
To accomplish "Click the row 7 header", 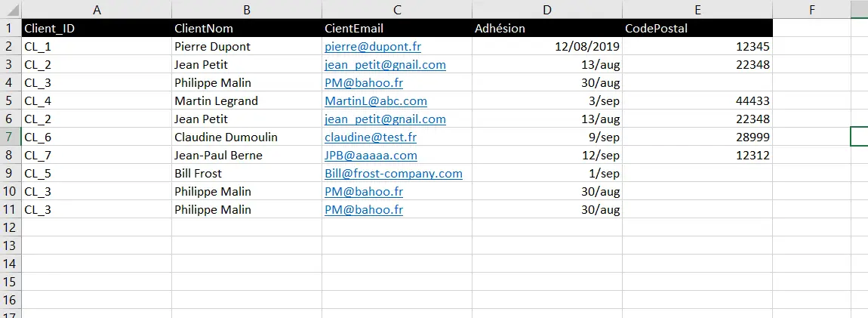I will pyautogui.click(x=10, y=137).
